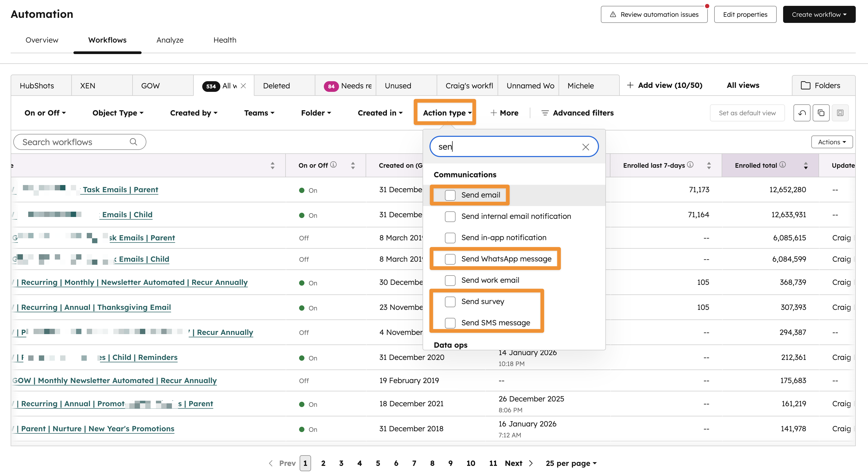The width and height of the screenshot is (868, 476).
Task: Click the undo/reset view icon
Action: (x=802, y=113)
